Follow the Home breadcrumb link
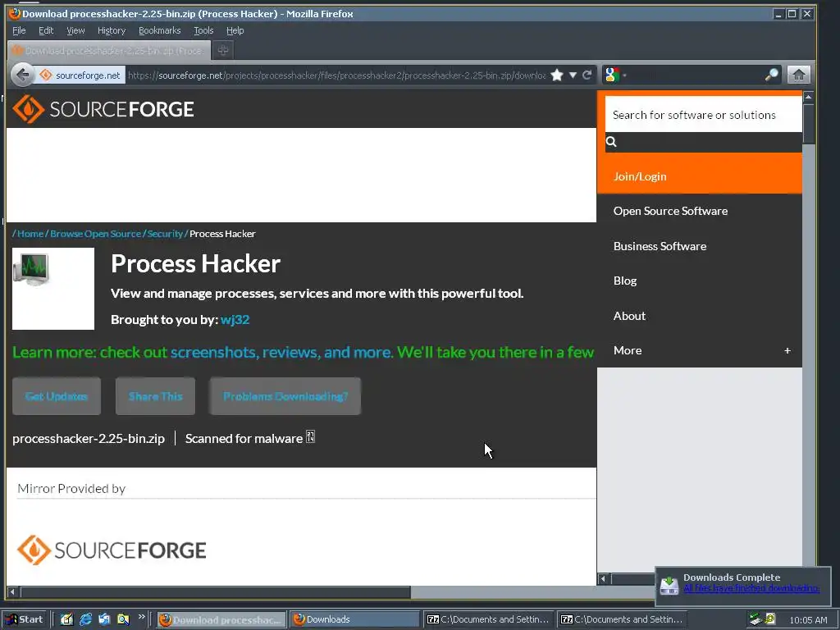 (x=30, y=234)
